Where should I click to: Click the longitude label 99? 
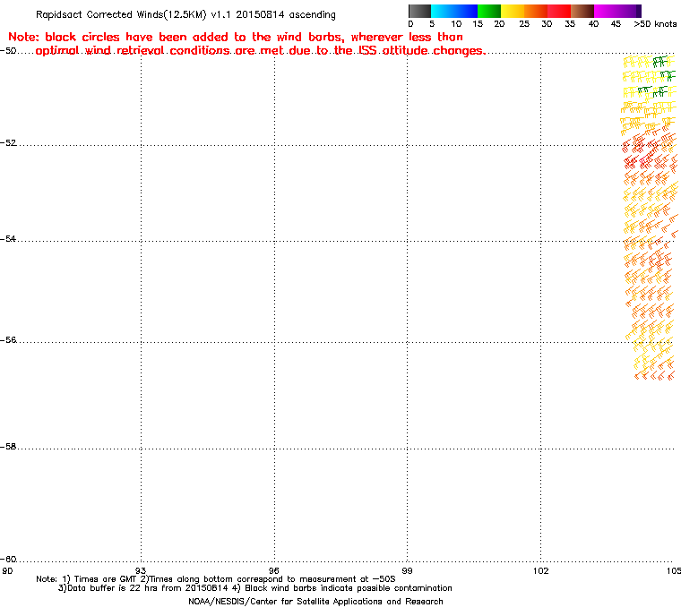click(407, 570)
